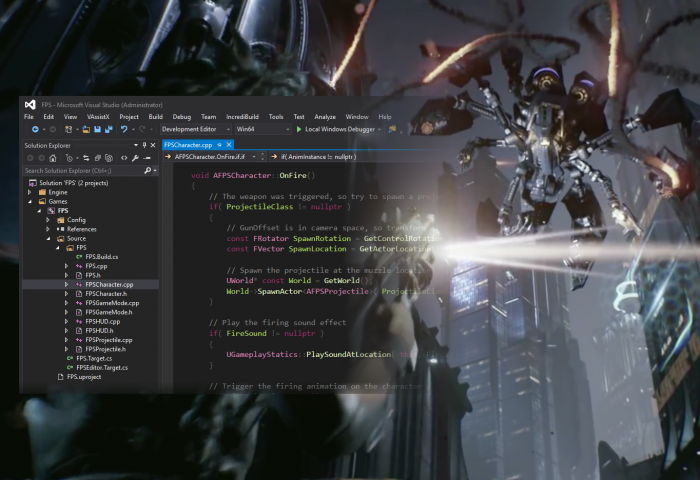Start Local Windows Debugger play icon
700x480 pixels.
[x=298, y=129]
